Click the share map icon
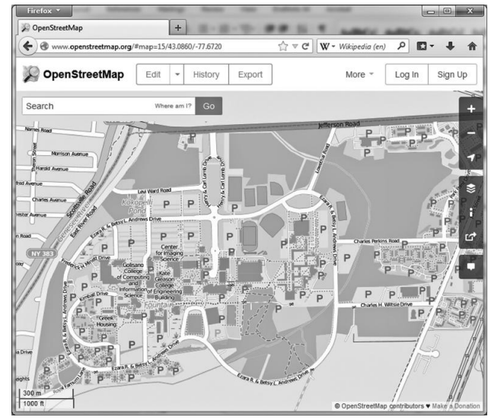 click(x=471, y=237)
